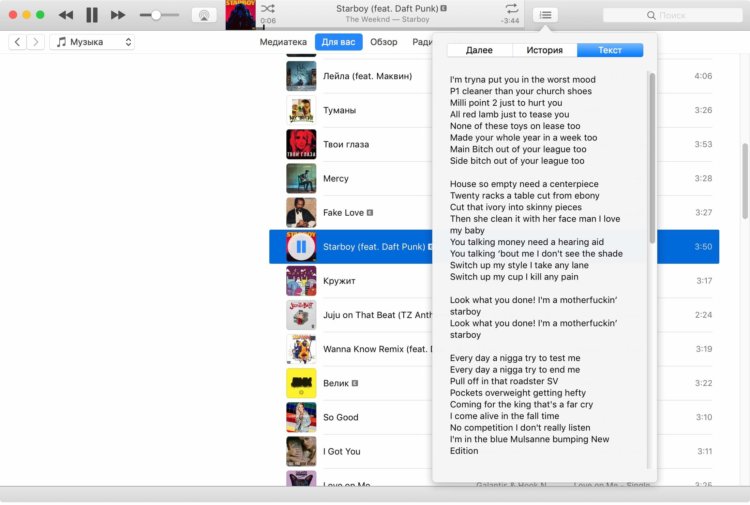
Task: Select Juju on That Beat track
Action: click(x=377, y=315)
